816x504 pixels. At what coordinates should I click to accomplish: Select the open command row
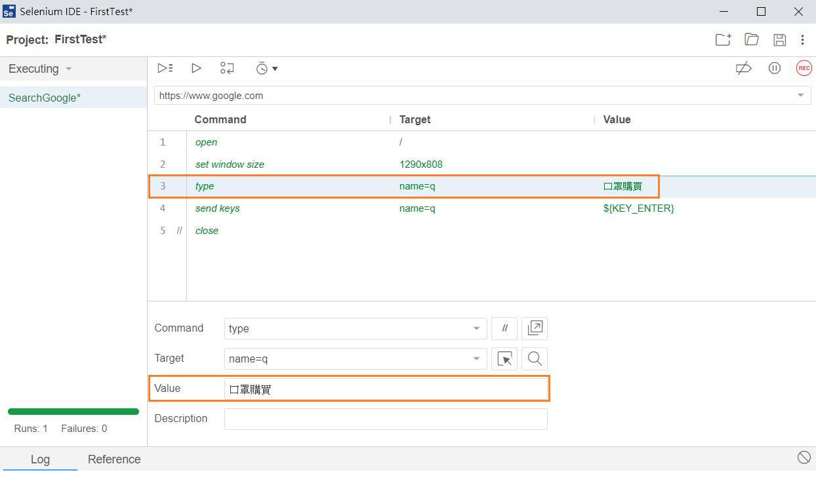coord(481,142)
